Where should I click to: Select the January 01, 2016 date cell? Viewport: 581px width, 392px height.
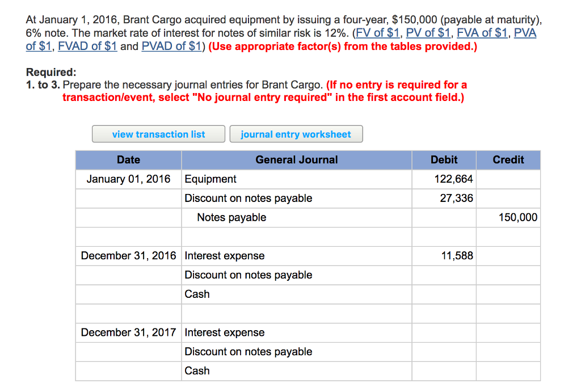pyautogui.click(x=128, y=179)
